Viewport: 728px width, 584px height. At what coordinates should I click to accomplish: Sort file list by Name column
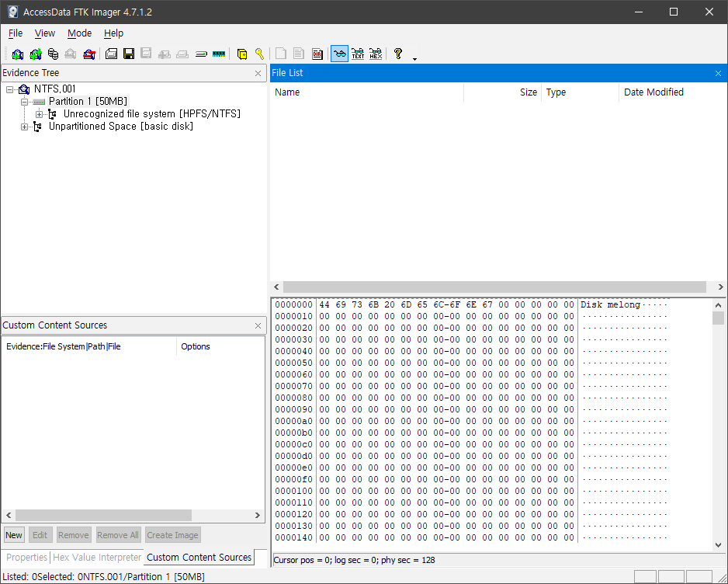point(367,92)
